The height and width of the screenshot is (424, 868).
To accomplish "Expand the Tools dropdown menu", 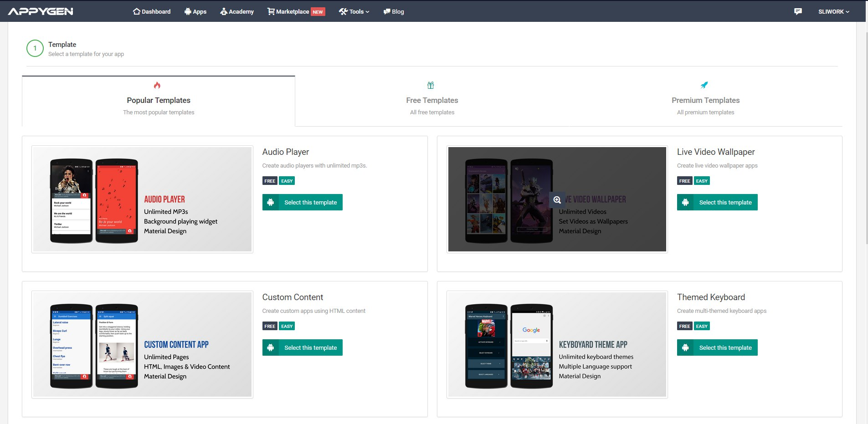I will 354,11.
